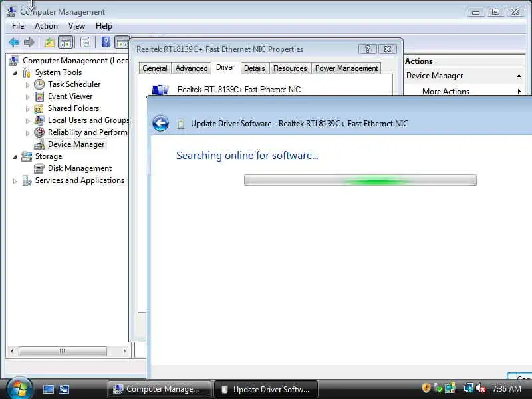Screen dimensions: 532x399
Task: Click Computer Management taskbar button
Action: pos(159,389)
